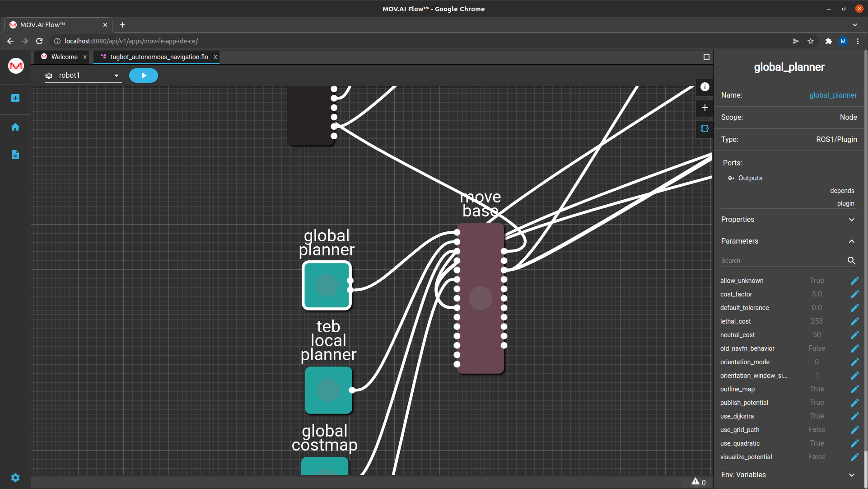Select the MOV.AI Flow browser tab
Screen dimensions: 868x489
pyautogui.click(x=59, y=25)
